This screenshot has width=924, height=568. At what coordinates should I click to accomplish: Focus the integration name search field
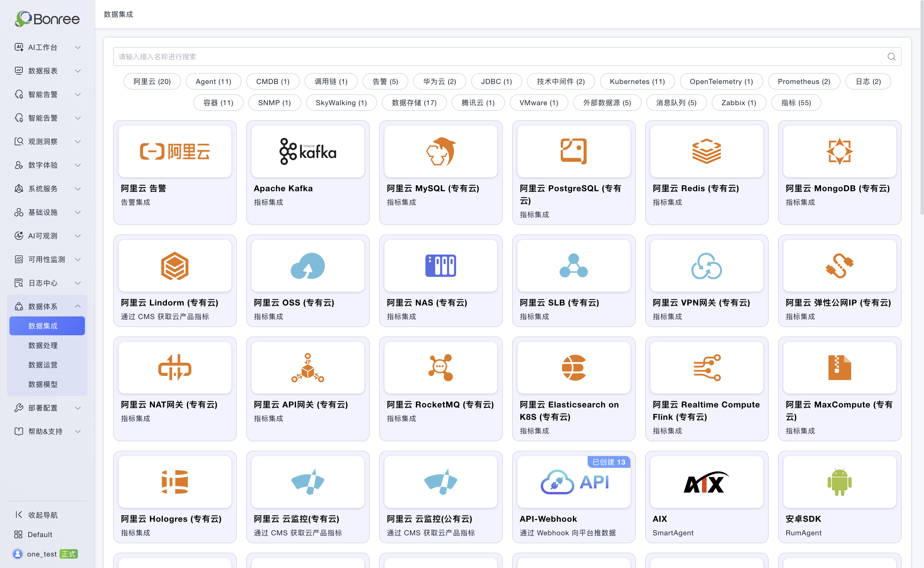coord(507,57)
